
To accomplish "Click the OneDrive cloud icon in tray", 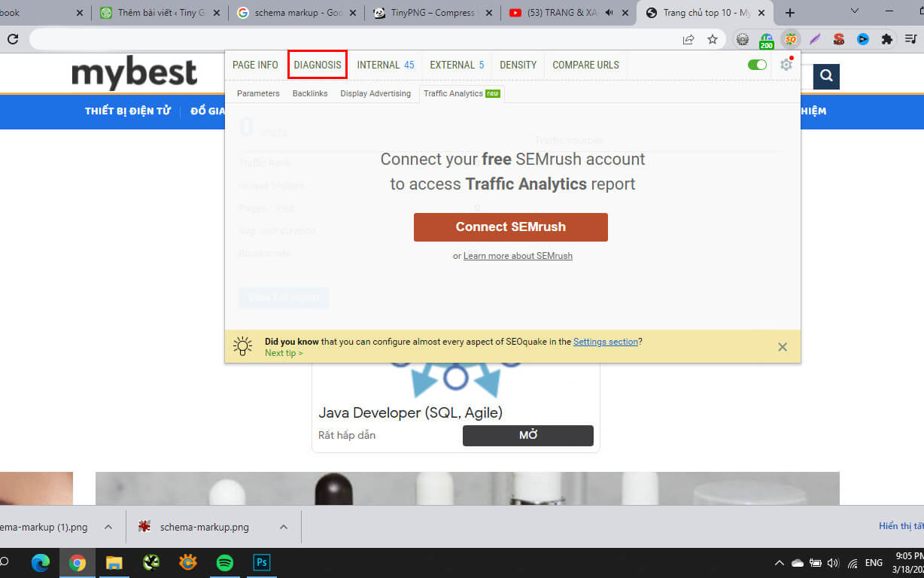I will pyautogui.click(x=798, y=563).
